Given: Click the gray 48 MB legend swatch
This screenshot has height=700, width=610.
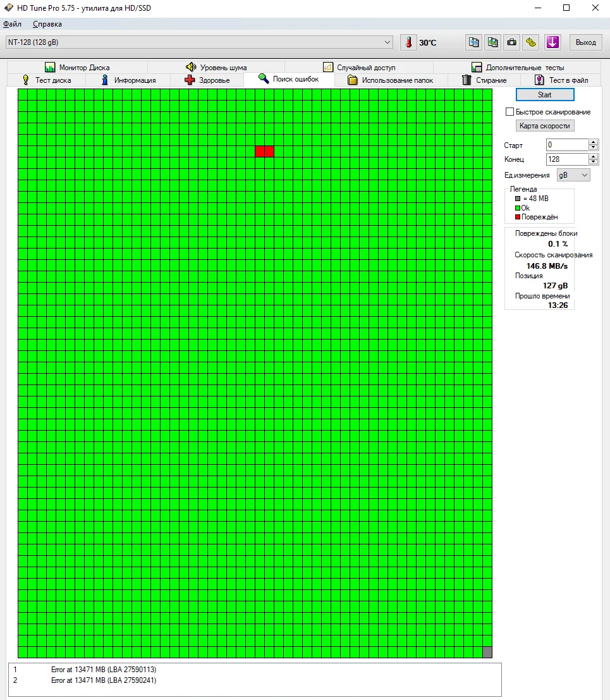Looking at the screenshot, I should (x=518, y=199).
